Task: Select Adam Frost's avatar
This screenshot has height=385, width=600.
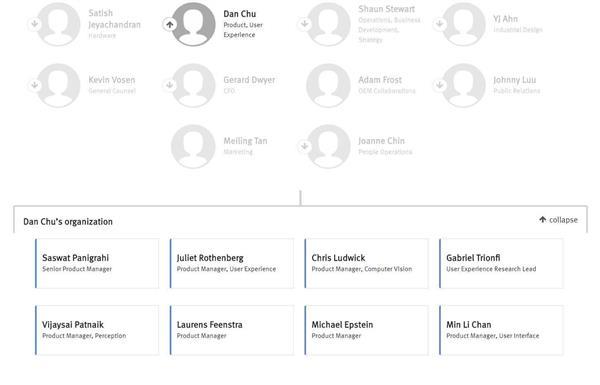Action: (328, 85)
